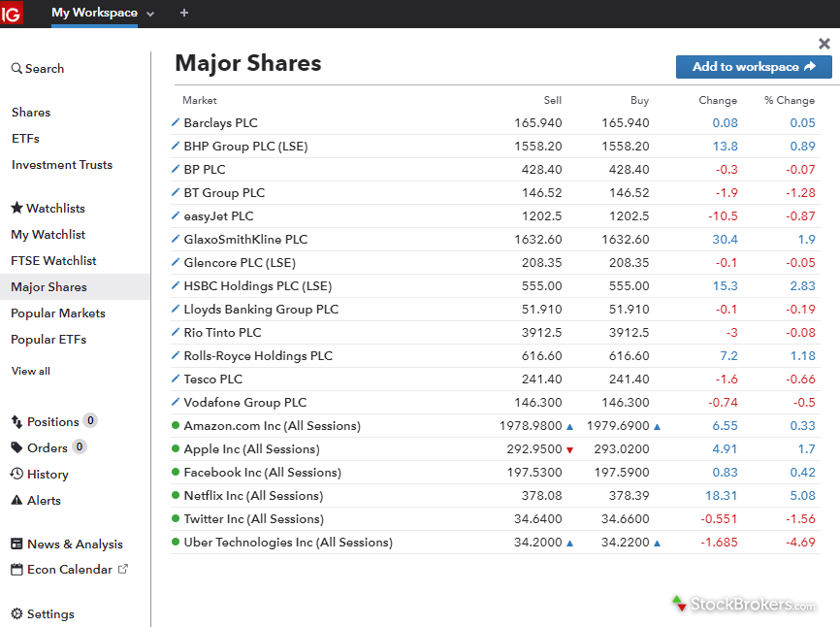Open Investment Trusts in the sidebar
The width and height of the screenshot is (840, 627).
(x=62, y=165)
